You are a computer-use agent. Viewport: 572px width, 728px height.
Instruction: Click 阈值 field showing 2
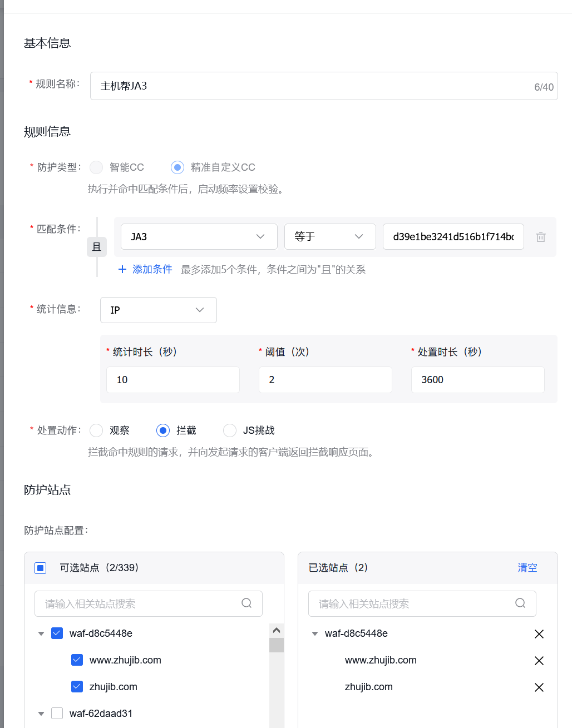point(326,380)
